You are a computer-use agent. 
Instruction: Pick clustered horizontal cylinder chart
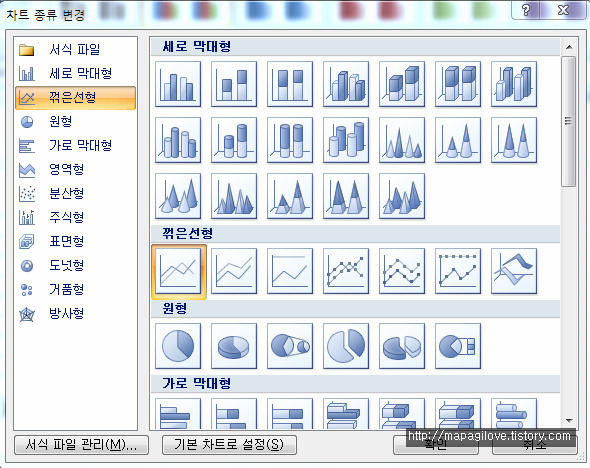(x=514, y=413)
